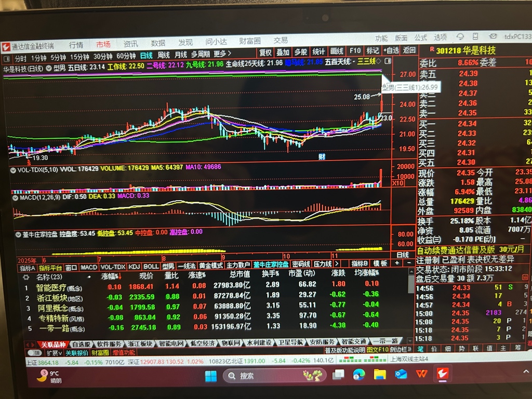Click the left arrow before 关联品种 tab
The width and height of the screenshot is (532, 399).
pos(28,345)
